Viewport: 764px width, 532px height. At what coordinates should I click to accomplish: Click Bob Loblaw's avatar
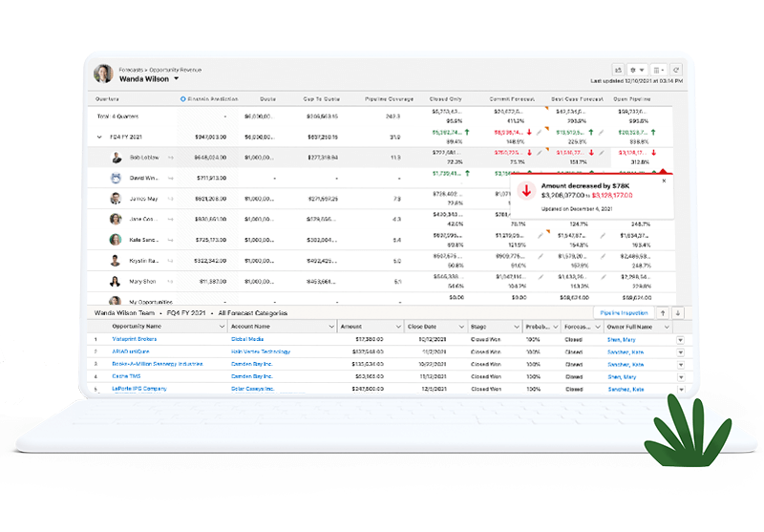point(116,157)
